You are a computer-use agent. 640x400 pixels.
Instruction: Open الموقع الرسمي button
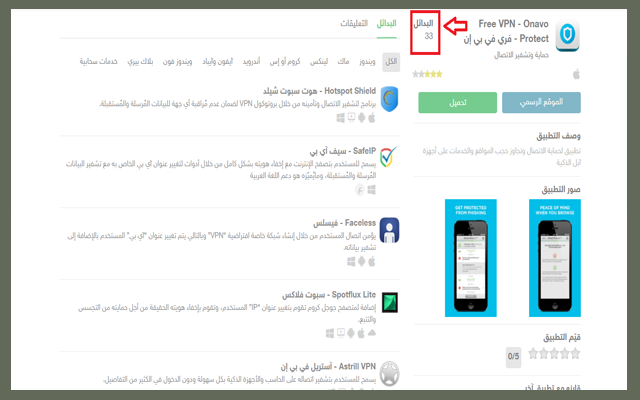(x=541, y=102)
